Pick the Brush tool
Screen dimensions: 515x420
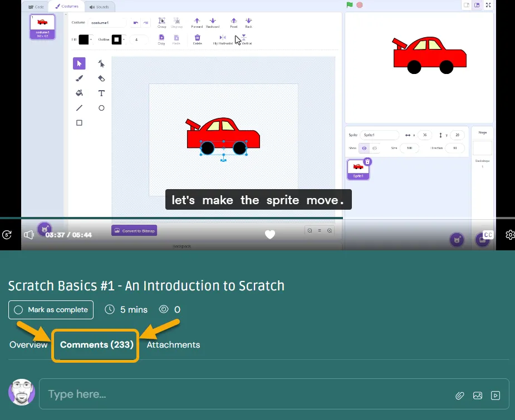79,78
